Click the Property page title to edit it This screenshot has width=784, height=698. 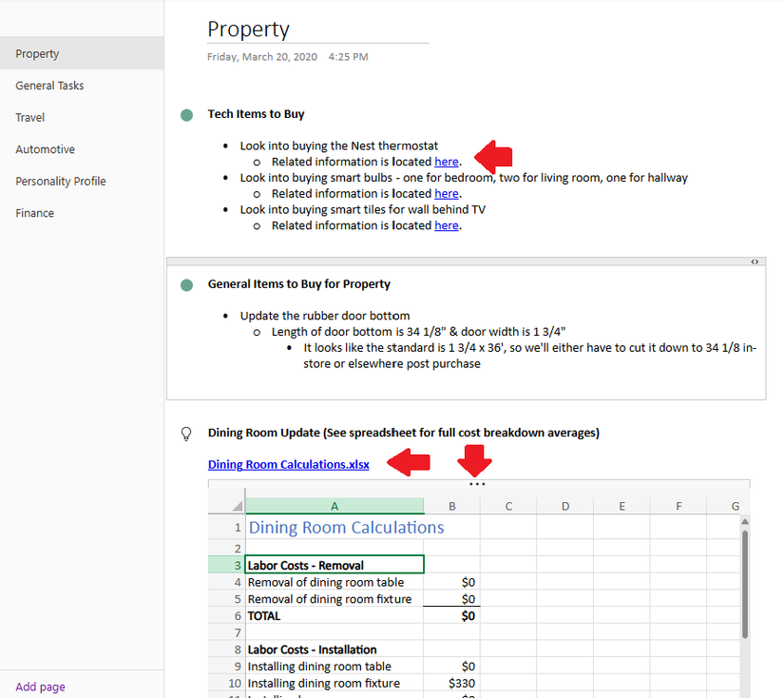[249, 29]
